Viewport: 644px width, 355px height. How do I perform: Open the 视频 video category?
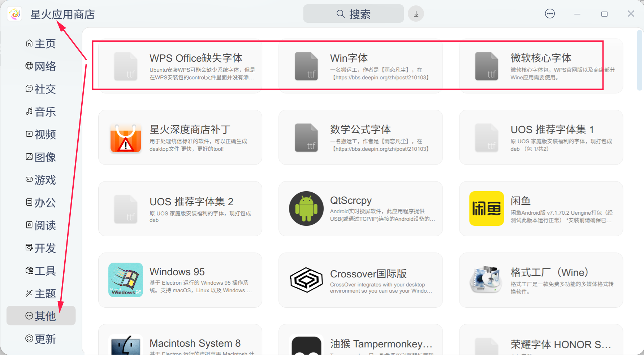[41, 135]
